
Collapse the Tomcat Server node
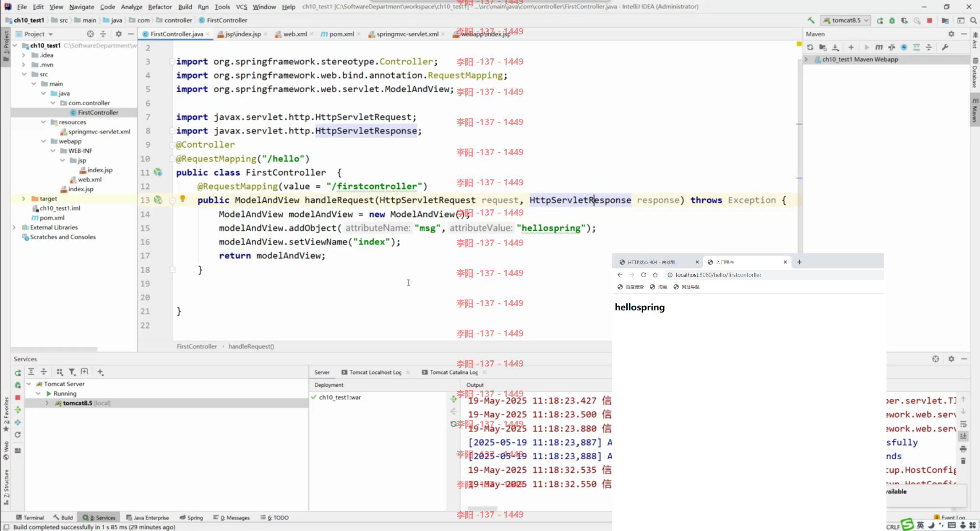pyautogui.click(x=29, y=384)
